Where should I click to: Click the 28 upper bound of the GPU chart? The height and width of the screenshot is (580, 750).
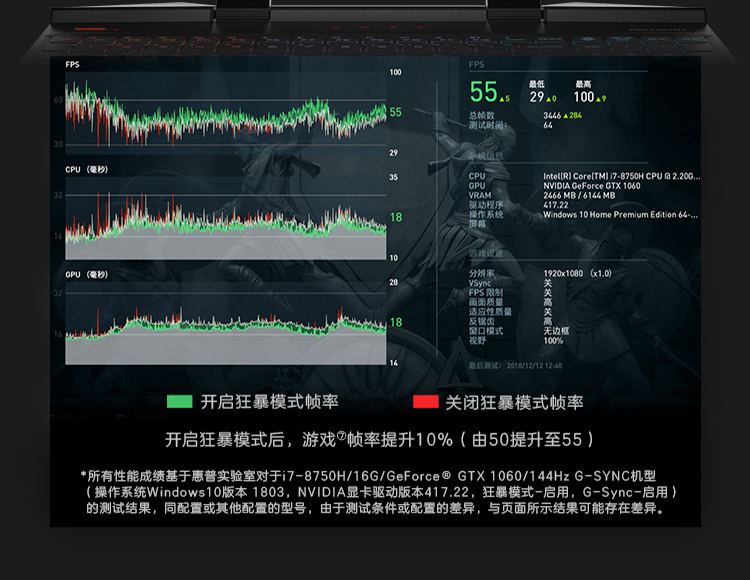(394, 283)
